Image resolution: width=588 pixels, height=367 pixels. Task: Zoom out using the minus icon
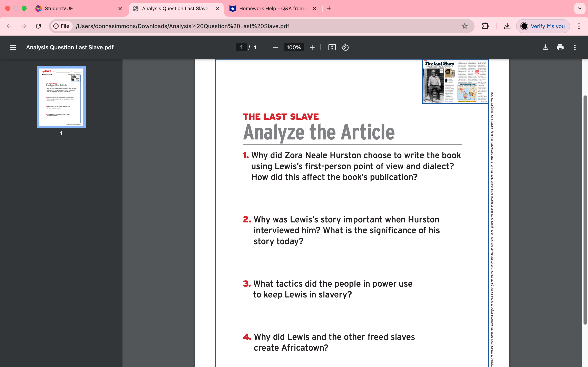(x=275, y=47)
